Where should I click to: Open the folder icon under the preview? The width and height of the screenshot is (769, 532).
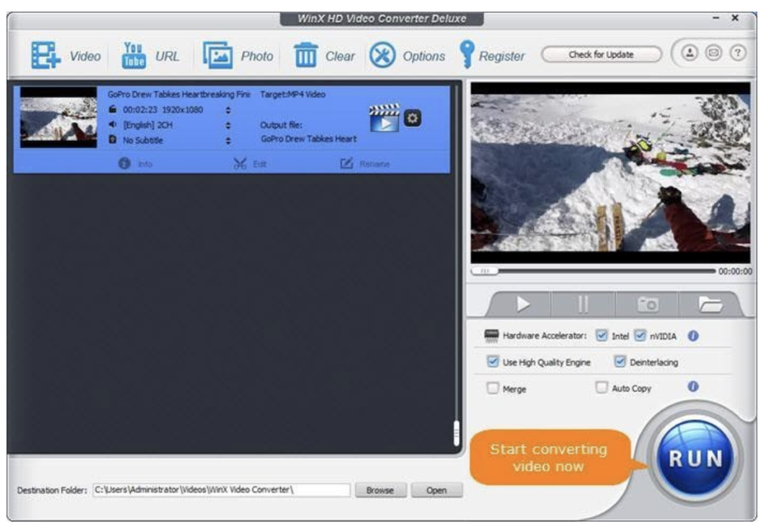coord(710,305)
